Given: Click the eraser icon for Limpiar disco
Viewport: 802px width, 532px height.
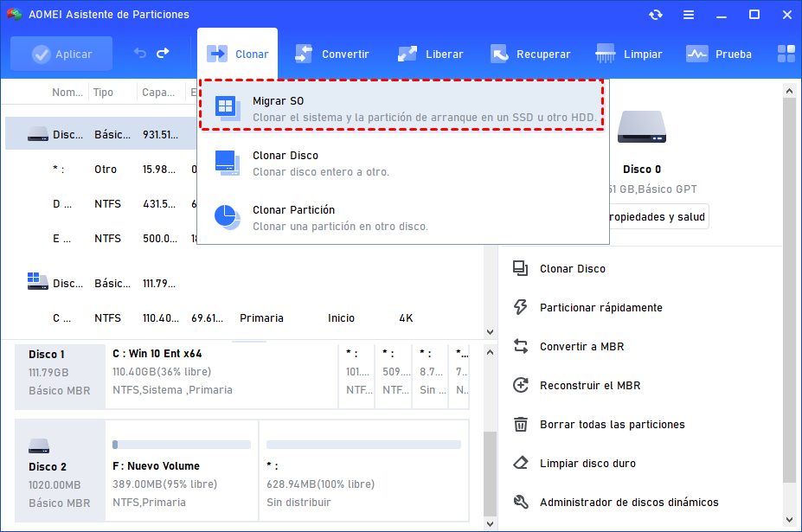Looking at the screenshot, I should point(521,463).
